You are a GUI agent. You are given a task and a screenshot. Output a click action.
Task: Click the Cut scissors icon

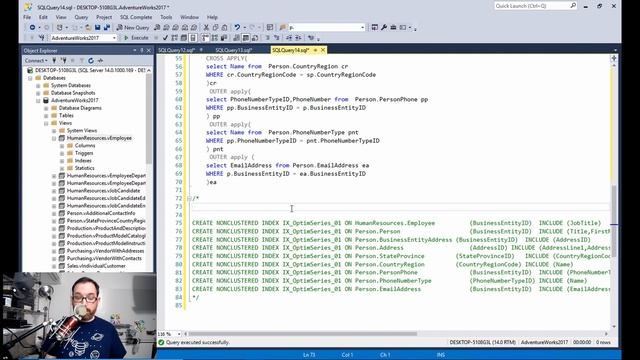[206, 27]
